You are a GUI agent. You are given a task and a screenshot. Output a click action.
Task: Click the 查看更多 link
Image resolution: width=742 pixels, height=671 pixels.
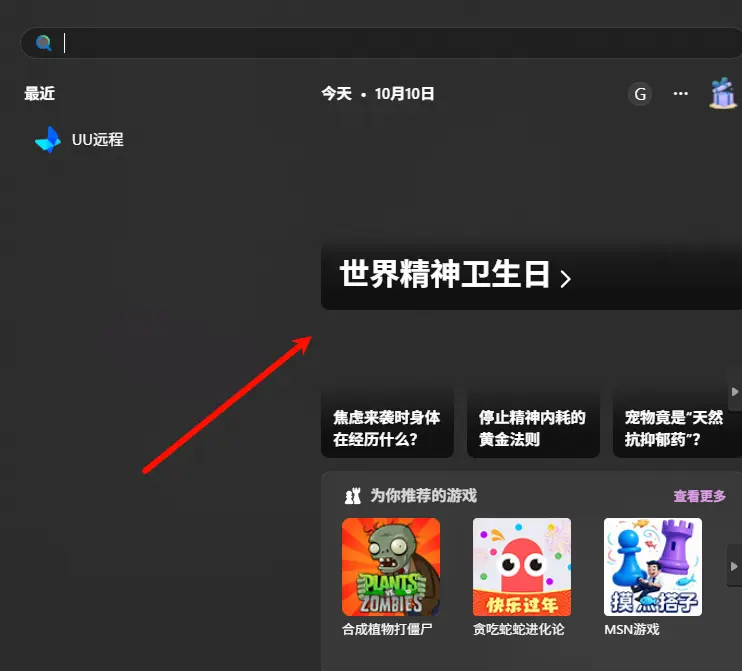(699, 496)
